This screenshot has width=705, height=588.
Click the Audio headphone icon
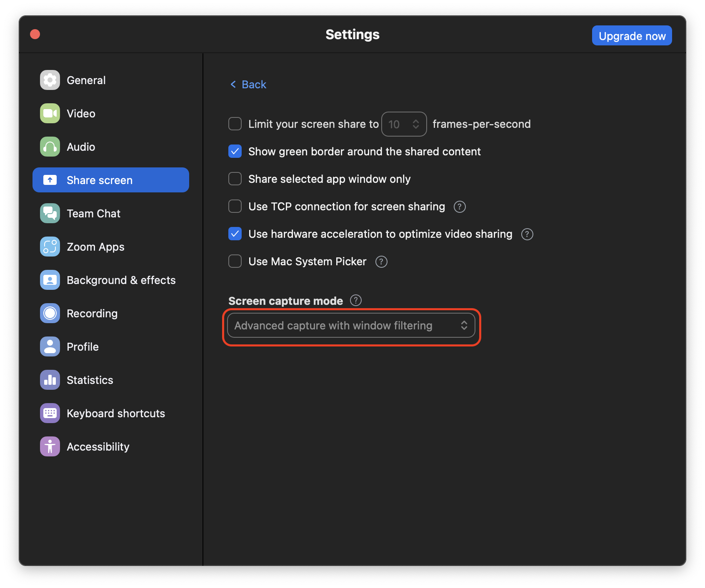pos(50,147)
